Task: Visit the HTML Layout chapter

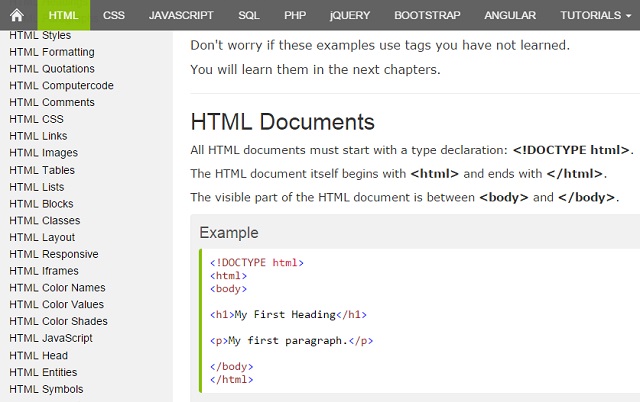Action: coord(42,238)
